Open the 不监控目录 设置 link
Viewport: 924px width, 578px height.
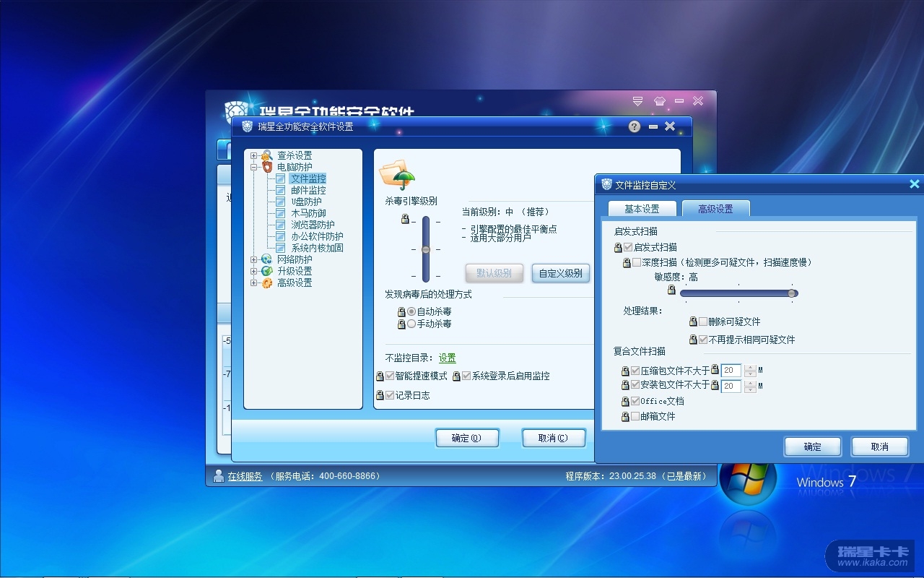point(448,358)
